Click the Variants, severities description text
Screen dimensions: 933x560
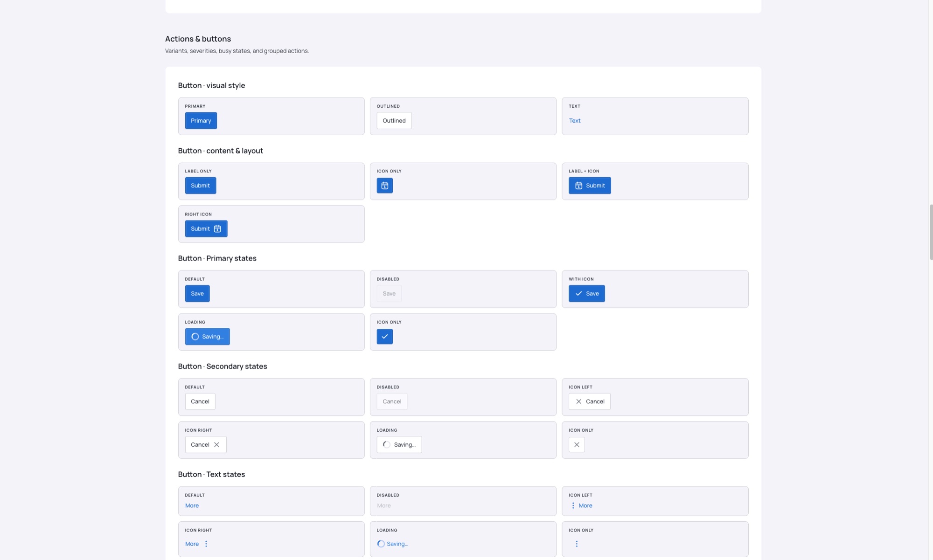coord(237,51)
